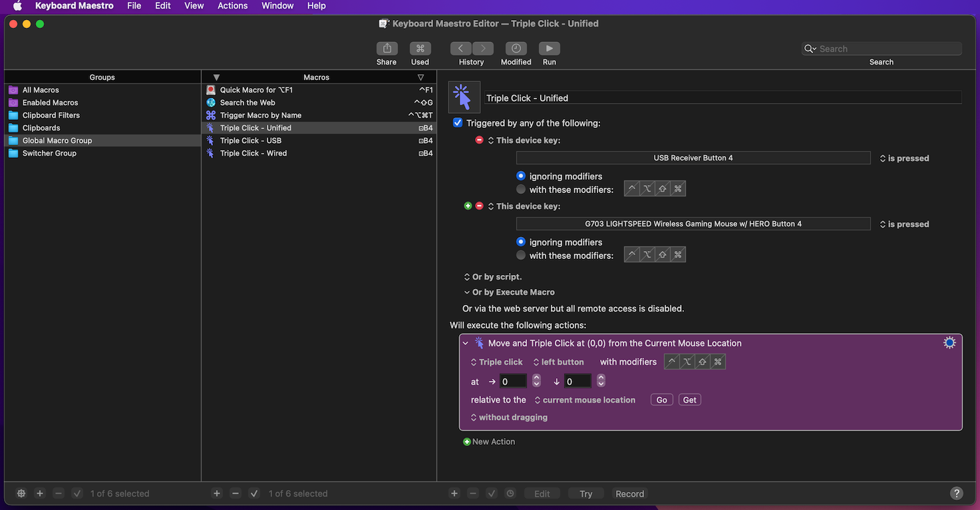Click the Keyboard Maestro application menu

point(75,6)
